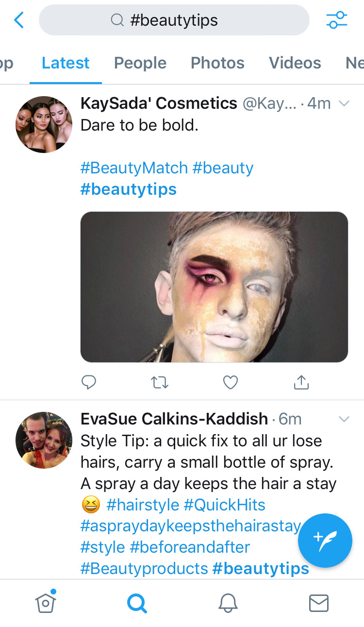Switch to the Photos tab

coord(217,63)
